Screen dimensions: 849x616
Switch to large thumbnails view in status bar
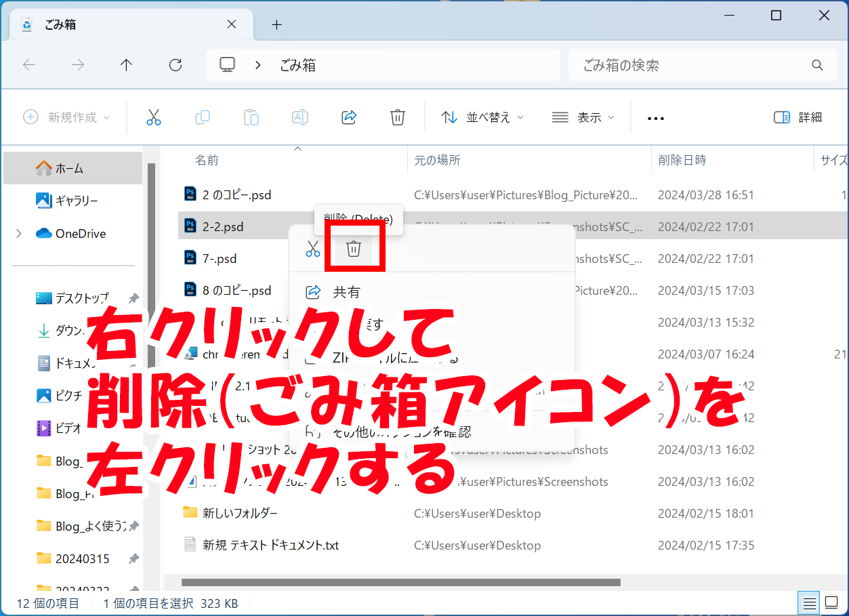(x=831, y=602)
